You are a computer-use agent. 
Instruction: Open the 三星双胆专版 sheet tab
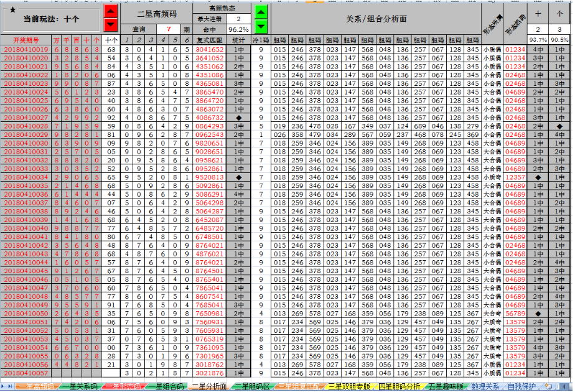coord(349,386)
